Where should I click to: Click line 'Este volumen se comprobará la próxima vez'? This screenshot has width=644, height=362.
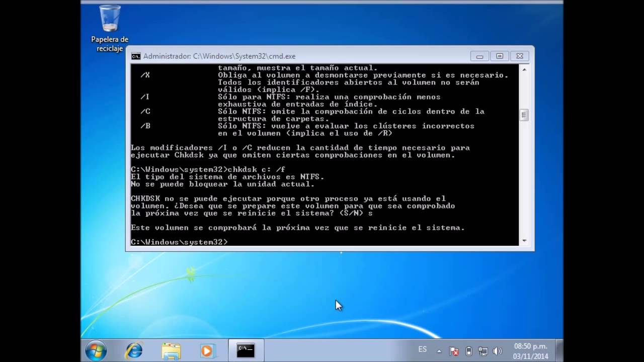point(297,228)
